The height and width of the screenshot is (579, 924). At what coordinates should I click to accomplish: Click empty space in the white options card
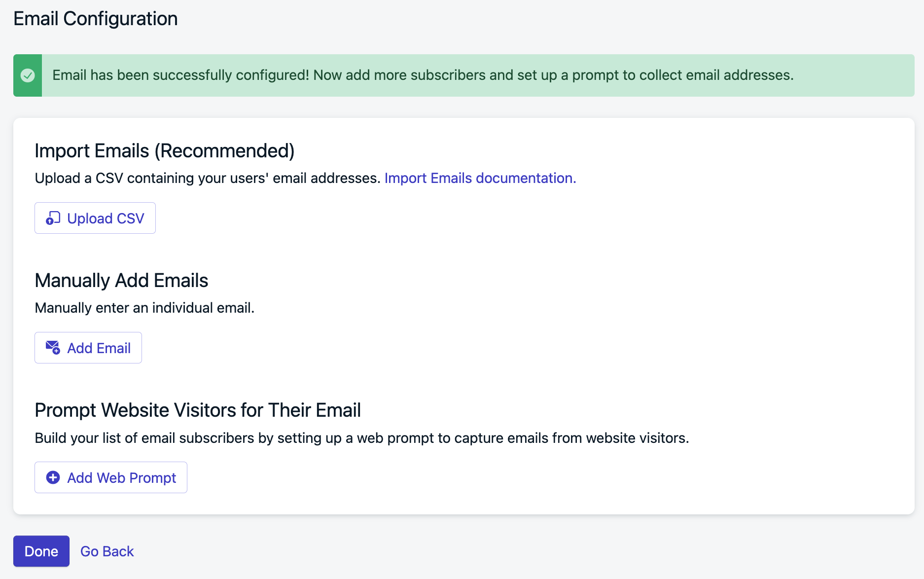tap(592, 296)
